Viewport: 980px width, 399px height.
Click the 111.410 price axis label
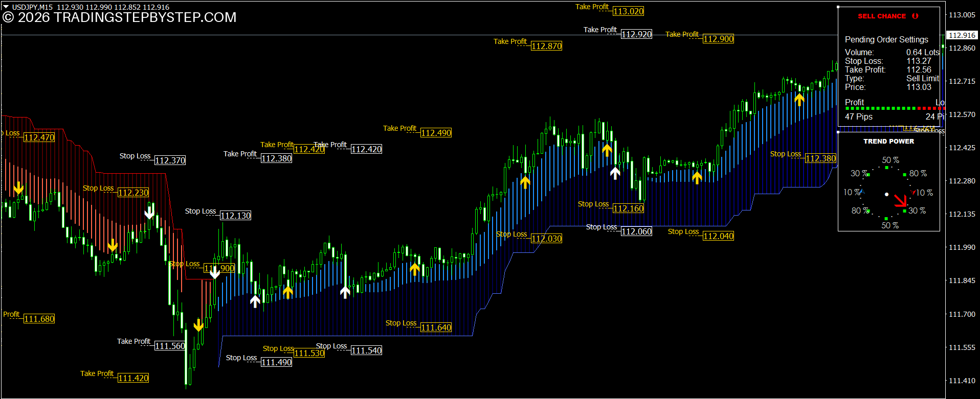tap(962, 381)
